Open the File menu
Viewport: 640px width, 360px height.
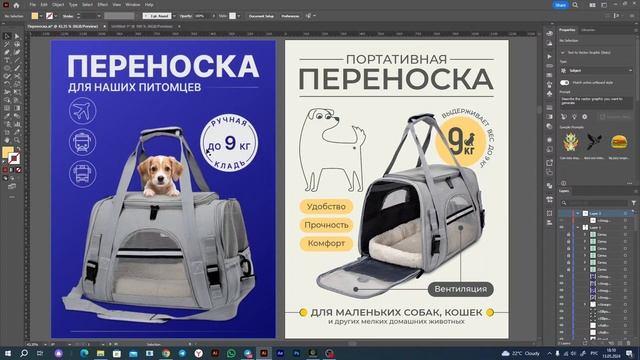pos(32,5)
